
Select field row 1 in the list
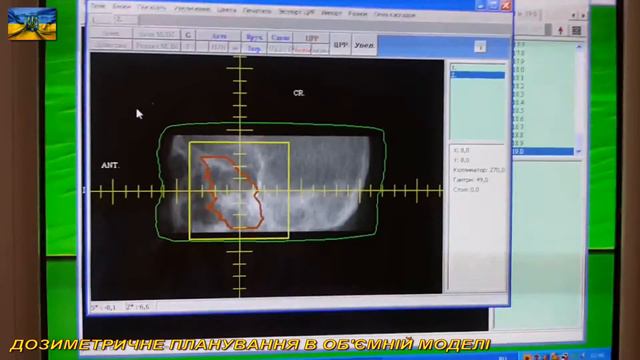[x=477, y=67]
